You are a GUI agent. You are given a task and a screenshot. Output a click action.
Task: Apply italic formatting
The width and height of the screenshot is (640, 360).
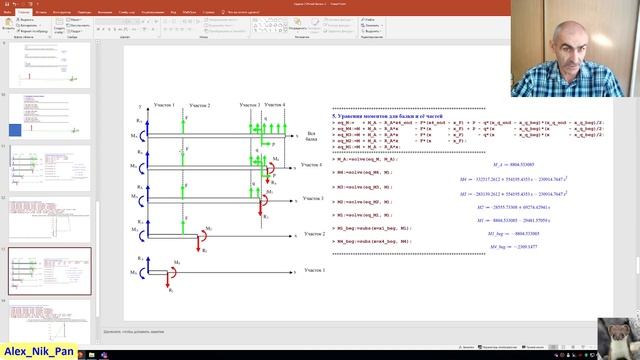click(104, 29)
